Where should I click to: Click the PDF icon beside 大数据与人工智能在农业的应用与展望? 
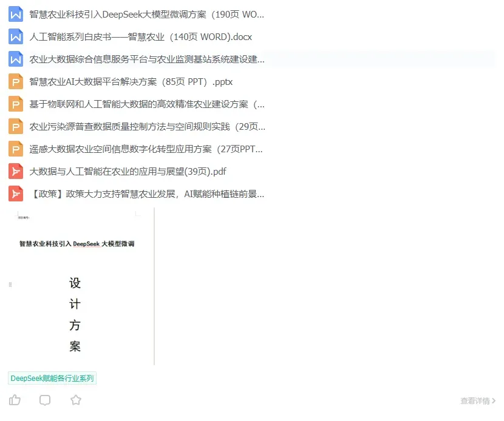pos(15,172)
